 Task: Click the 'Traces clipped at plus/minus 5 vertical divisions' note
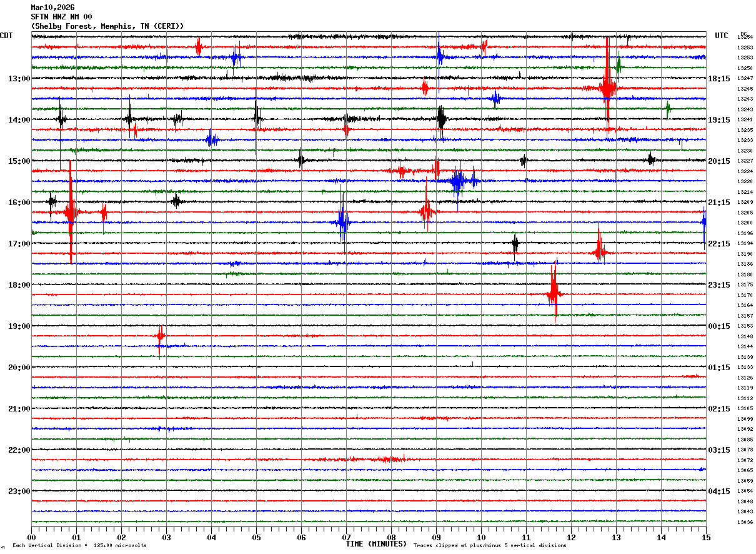[490, 546]
